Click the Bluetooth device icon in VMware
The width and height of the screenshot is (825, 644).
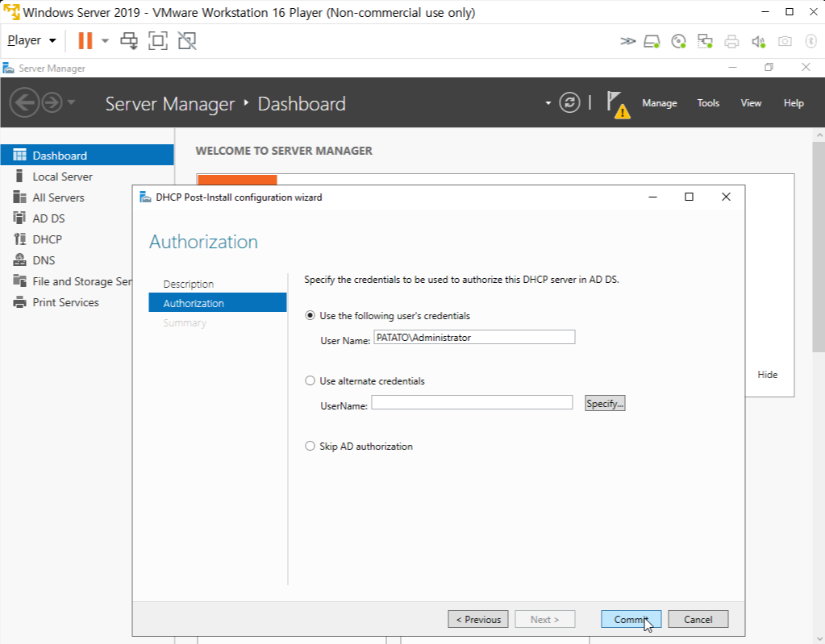810,41
